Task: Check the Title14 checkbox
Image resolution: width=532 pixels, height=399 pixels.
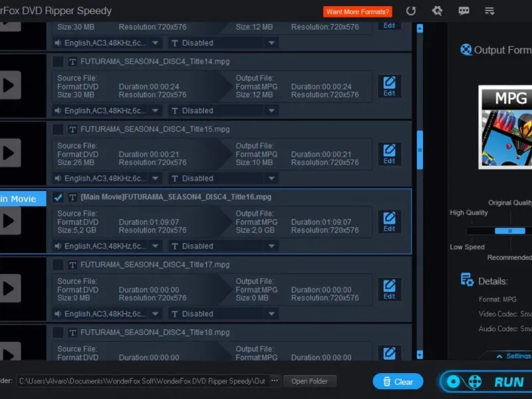Action: click(58, 61)
